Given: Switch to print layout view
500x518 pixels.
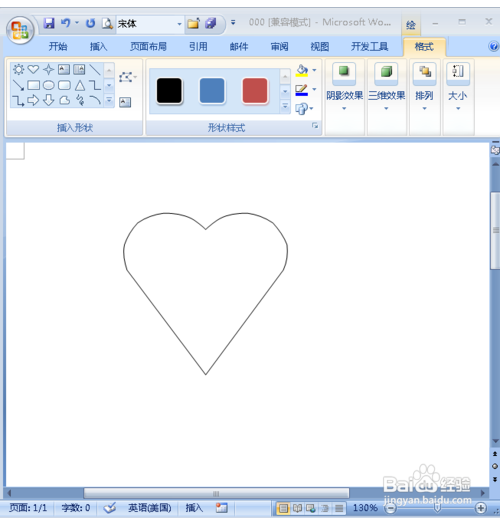Looking at the screenshot, I should [283, 508].
